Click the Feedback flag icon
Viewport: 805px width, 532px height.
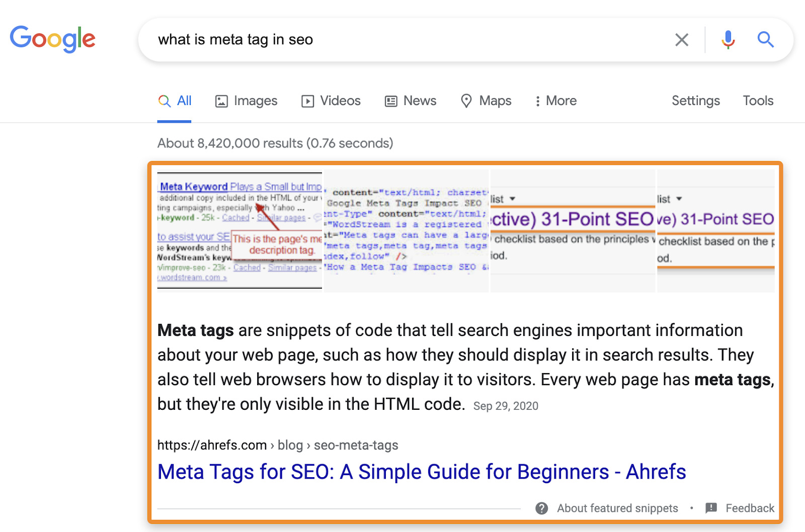pos(711,508)
